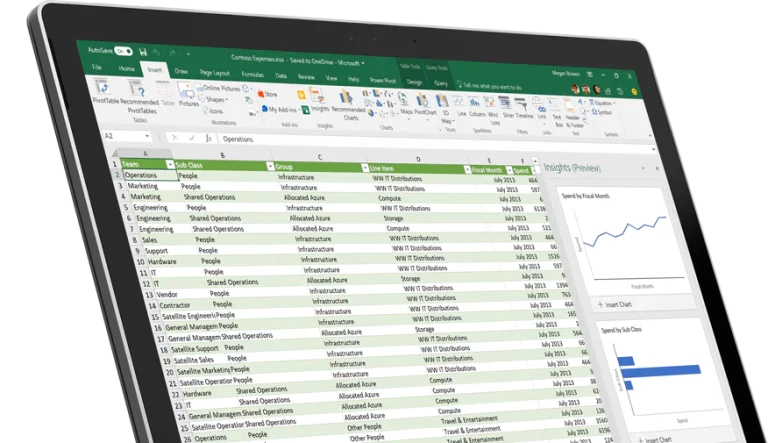Click the yellow smiley feedback icon
Screen dimensions: 768x443
tap(634, 92)
